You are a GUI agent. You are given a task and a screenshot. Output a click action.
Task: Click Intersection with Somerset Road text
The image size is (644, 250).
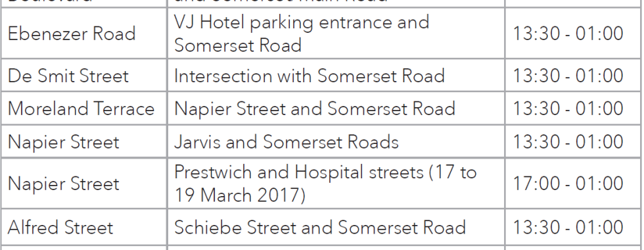pos(310,76)
